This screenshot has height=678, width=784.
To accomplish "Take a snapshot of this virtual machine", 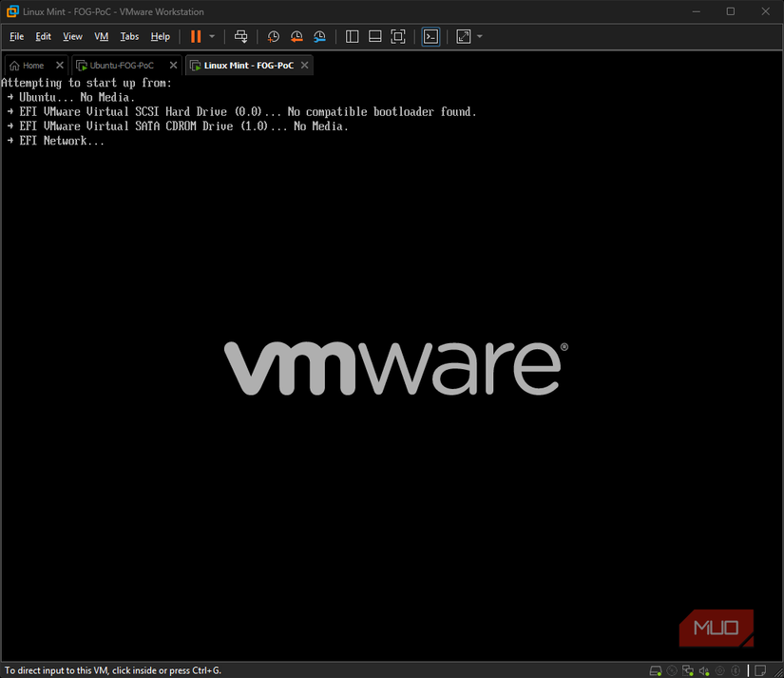I will (273, 36).
